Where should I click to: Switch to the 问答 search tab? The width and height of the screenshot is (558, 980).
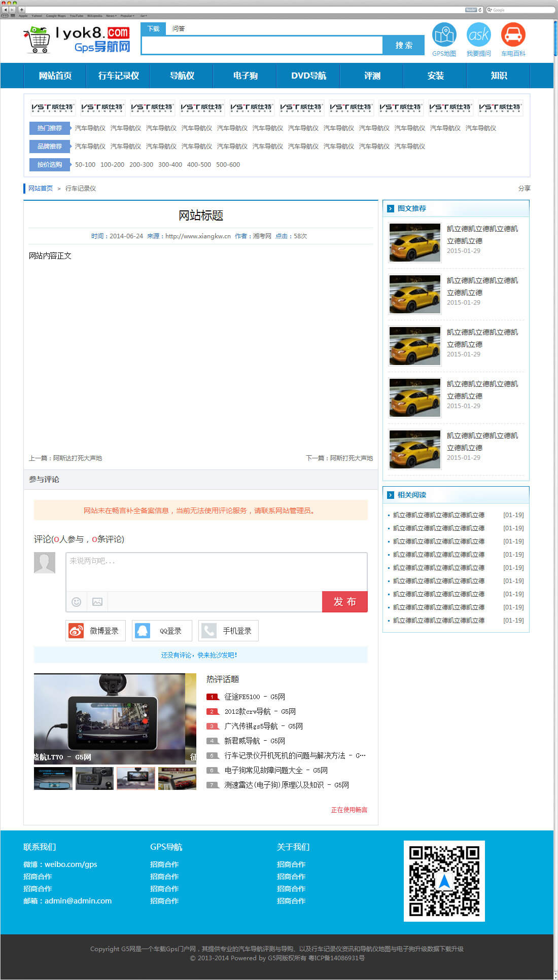pyautogui.click(x=179, y=29)
